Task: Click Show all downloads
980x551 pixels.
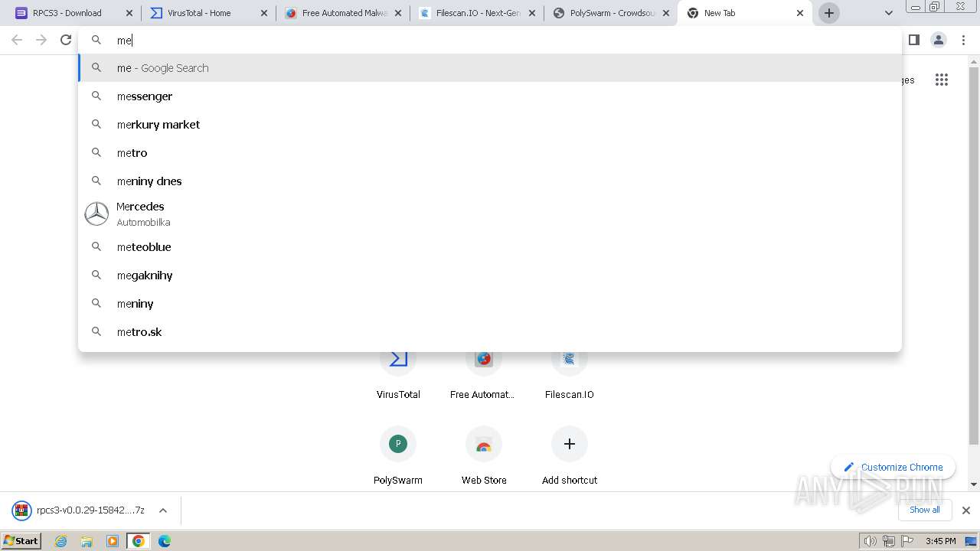Action: (x=924, y=510)
